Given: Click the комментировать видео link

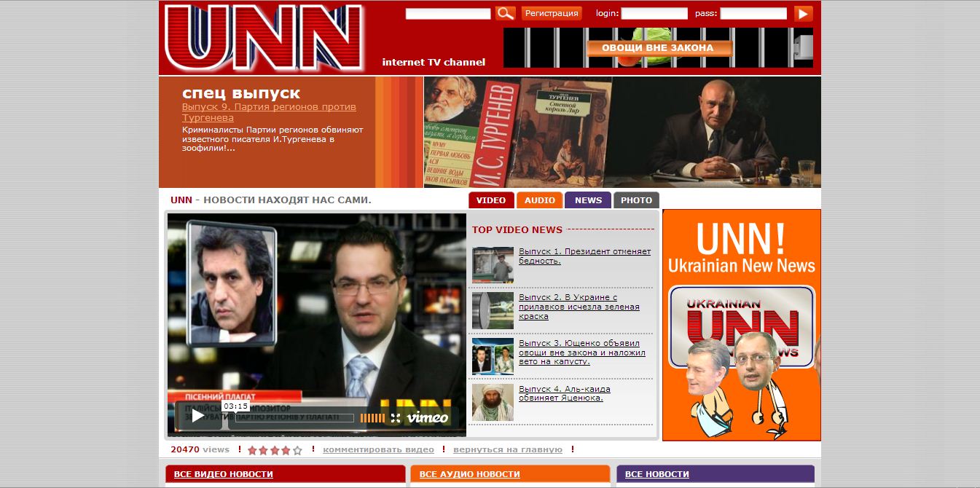Looking at the screenshot, I should click(x=378, y=450).
